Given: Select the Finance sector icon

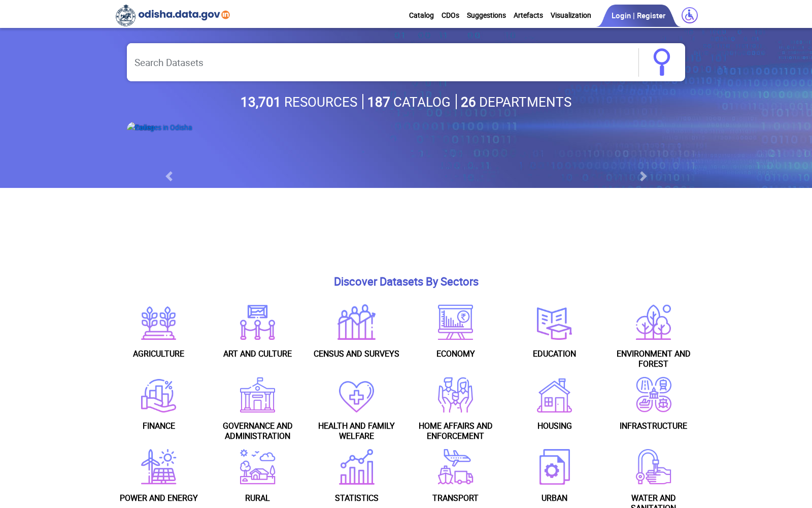Looking at the screenshot, I should [x=158, y=395].
